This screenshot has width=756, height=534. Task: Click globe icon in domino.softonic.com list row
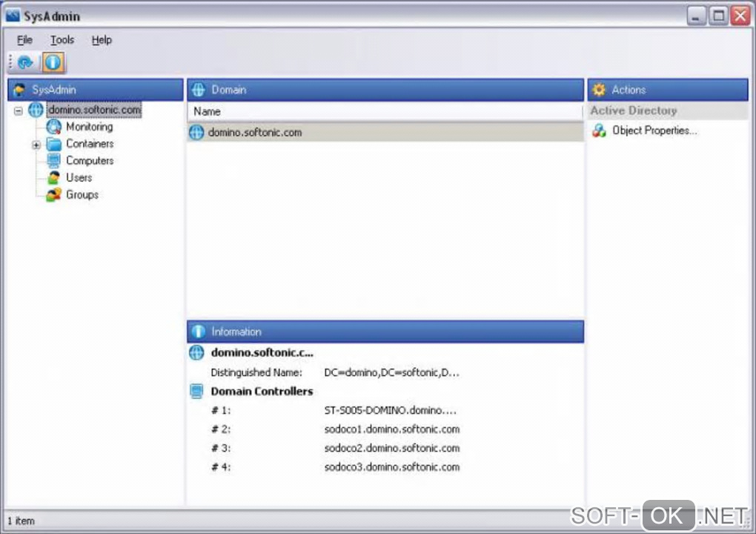196,132
